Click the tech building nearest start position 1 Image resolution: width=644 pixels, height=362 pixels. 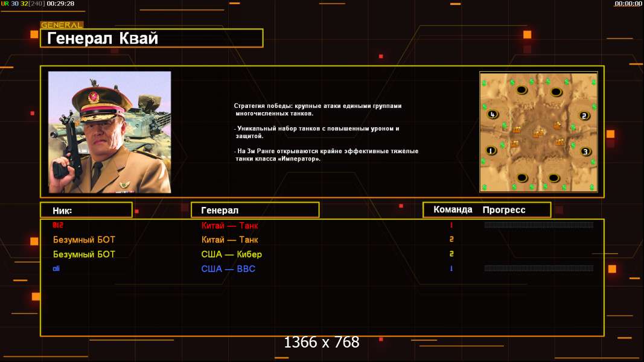[515, 144]
